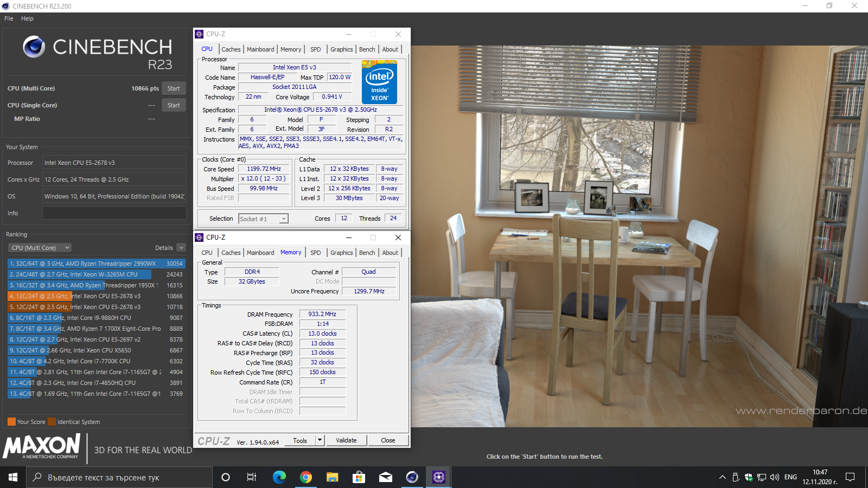
Task: Select the Intel Xeon X5650 ranking row
Action: [96, 350]
